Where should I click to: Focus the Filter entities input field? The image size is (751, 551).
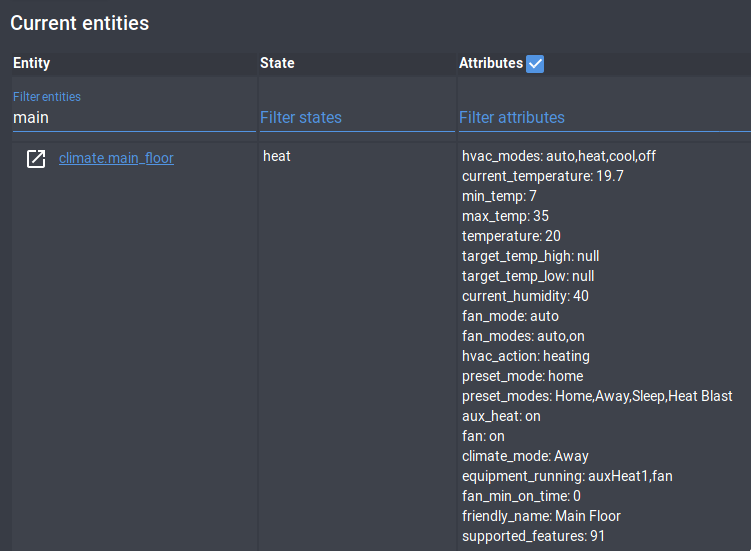133,118
